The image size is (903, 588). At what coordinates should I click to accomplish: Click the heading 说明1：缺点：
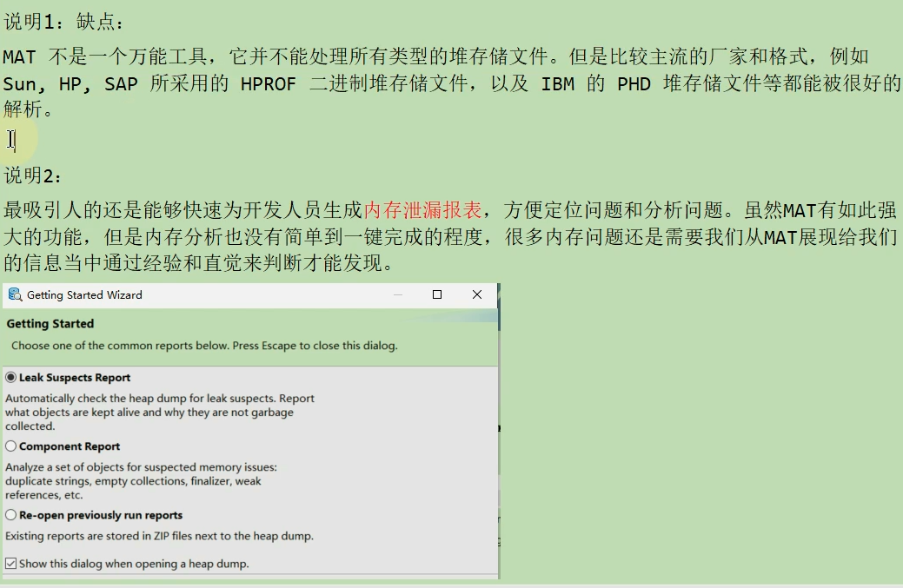coord(63,22)
